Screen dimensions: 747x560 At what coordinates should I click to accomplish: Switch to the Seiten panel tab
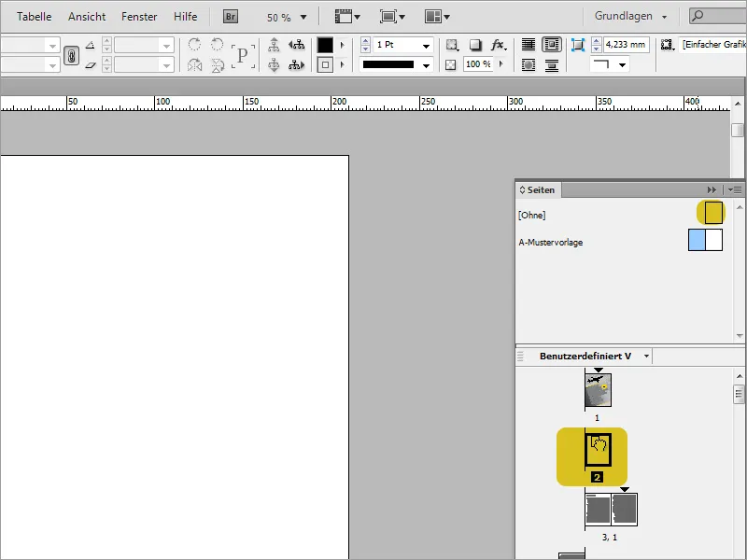[538, 190]
